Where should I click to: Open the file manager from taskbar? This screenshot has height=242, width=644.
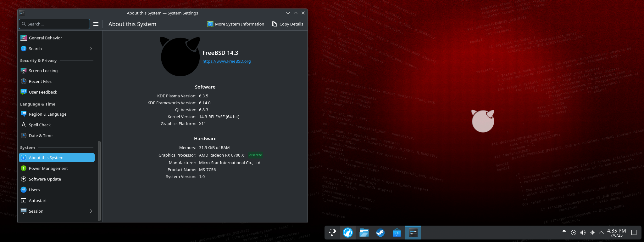tap(364, 233)
